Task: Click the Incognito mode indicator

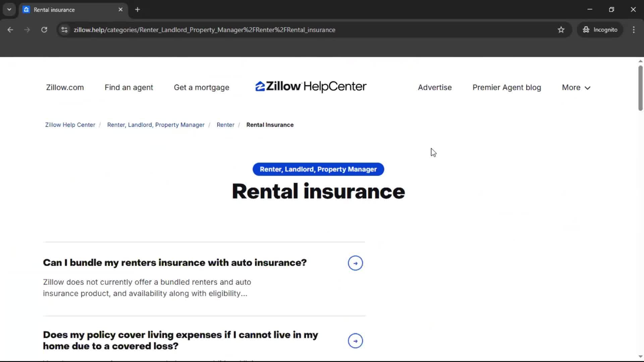Action: [600, 29]
